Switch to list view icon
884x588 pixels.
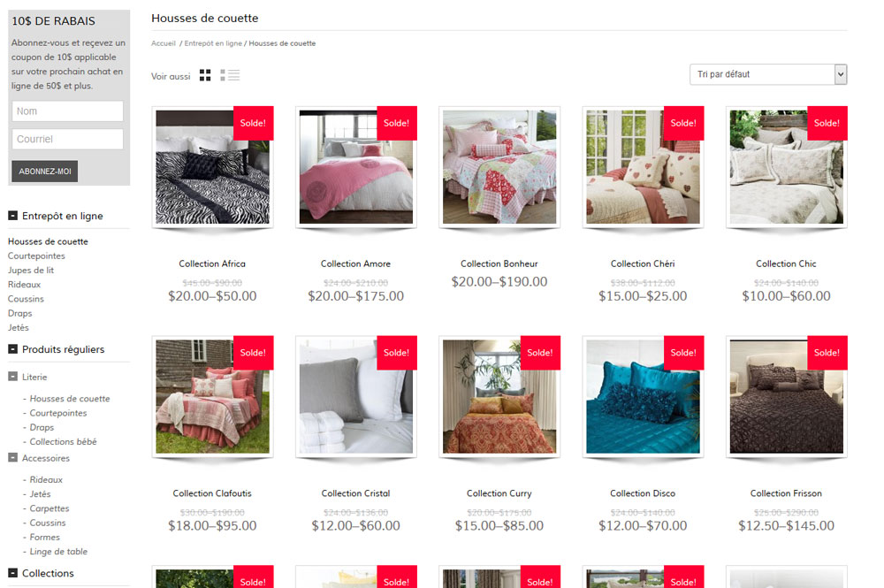(230, 75)
